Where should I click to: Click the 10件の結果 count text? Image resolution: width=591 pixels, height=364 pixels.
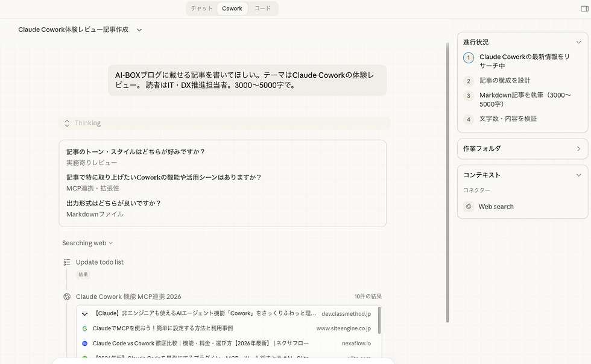[368, 297]
